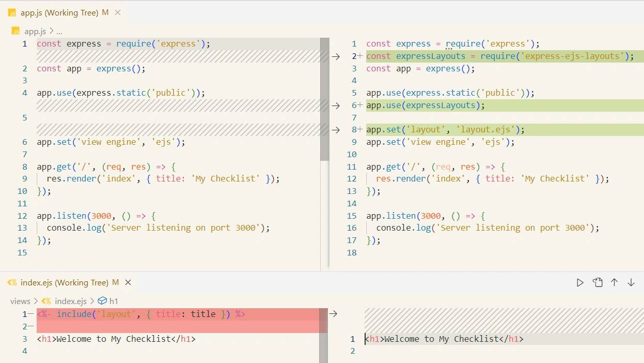Go to previous change with up arrow
644x363 pixels.
point(615,282)
